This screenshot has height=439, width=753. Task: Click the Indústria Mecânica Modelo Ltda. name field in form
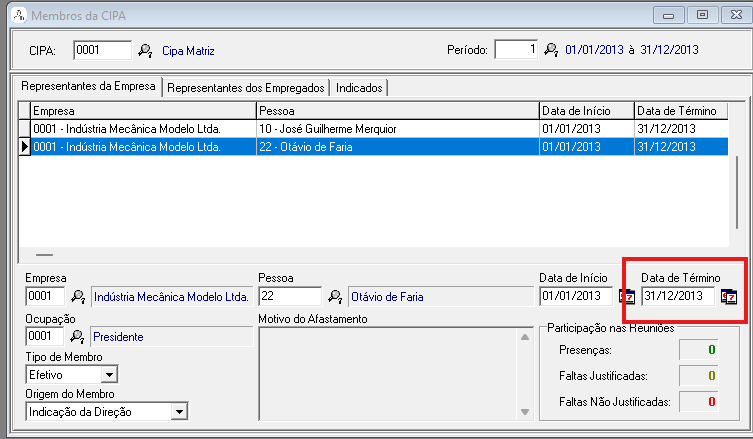[171, 297]
